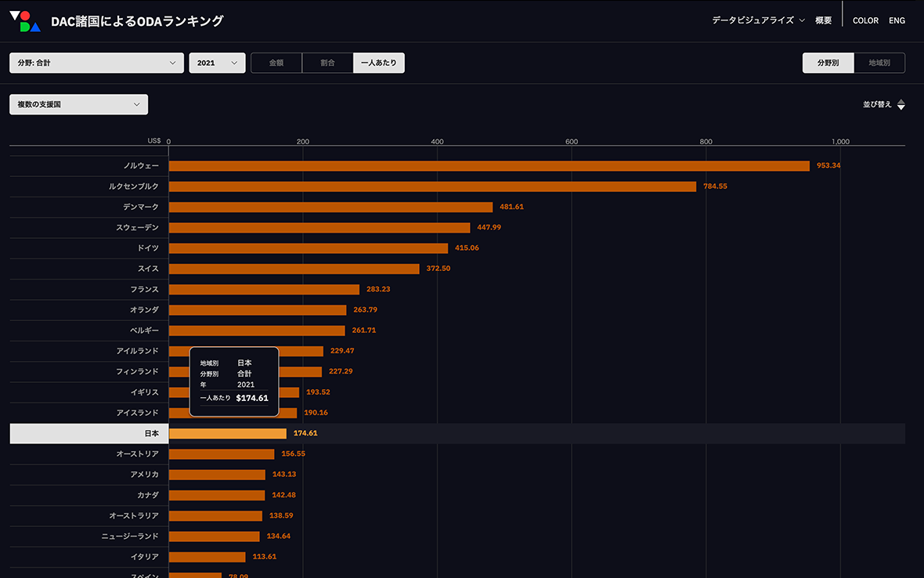Select the ルクセンブルク country label
Screen dimensions: 924x578
tap(134, 186)
